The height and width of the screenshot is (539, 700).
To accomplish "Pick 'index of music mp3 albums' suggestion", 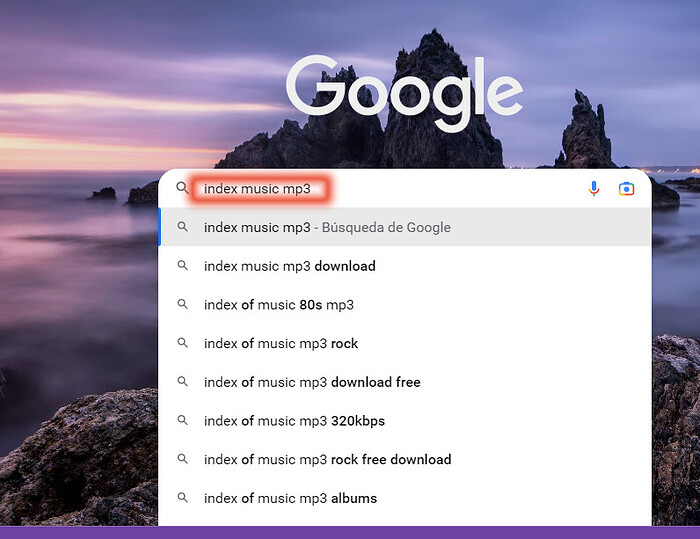I will (x=405, y=498).
